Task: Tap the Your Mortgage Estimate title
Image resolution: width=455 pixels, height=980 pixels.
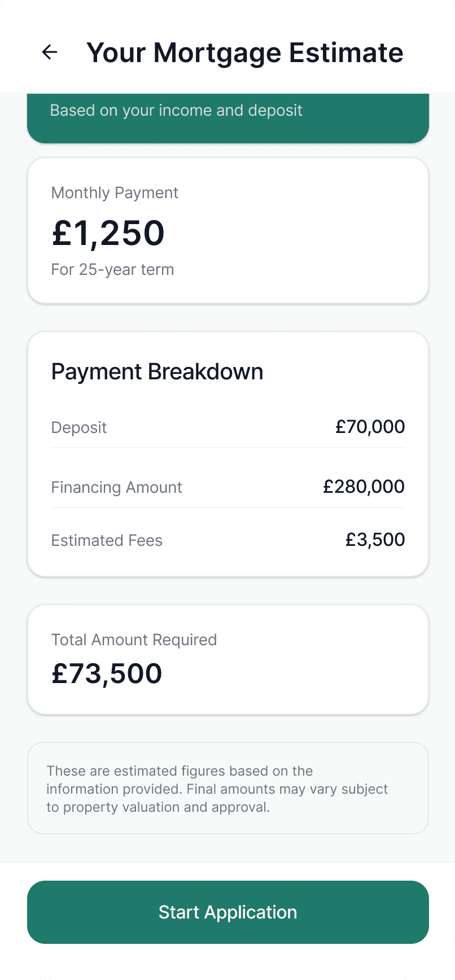Action: click(x=245, y=53)
